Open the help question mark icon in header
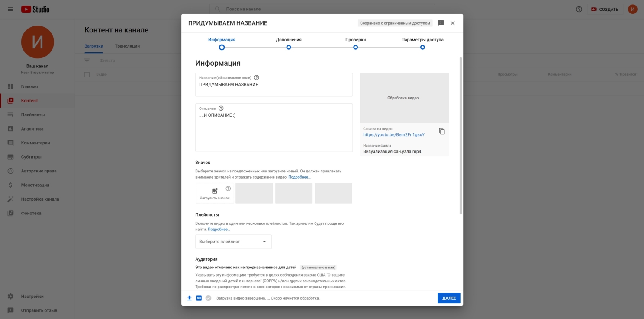The height and width of the screenshot is (319, 644). click(x=579, y=9)
